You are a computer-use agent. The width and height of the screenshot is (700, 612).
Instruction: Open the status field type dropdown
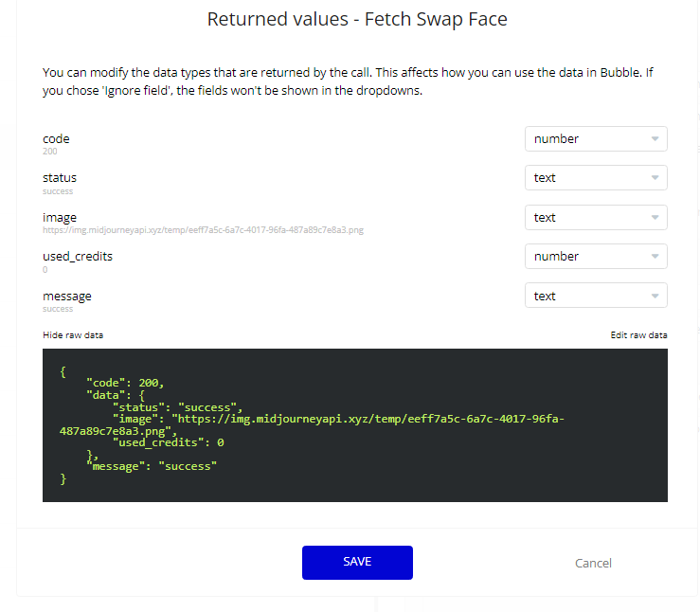click(595, 178)
